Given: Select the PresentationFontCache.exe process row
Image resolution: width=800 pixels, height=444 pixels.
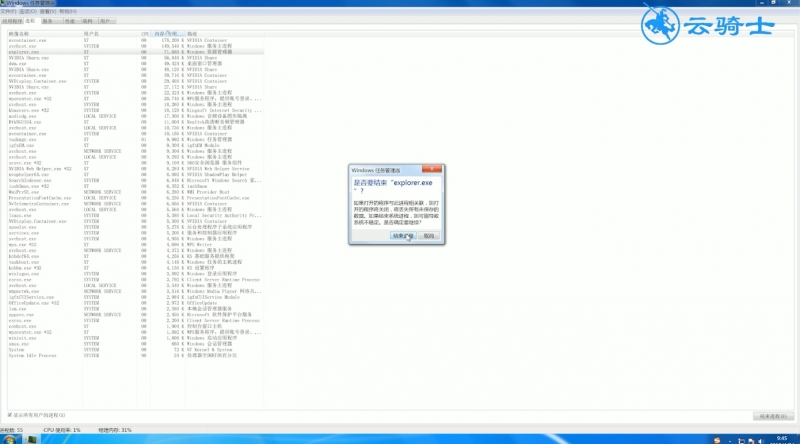Looking at the screenshot, I should [135, 198].
